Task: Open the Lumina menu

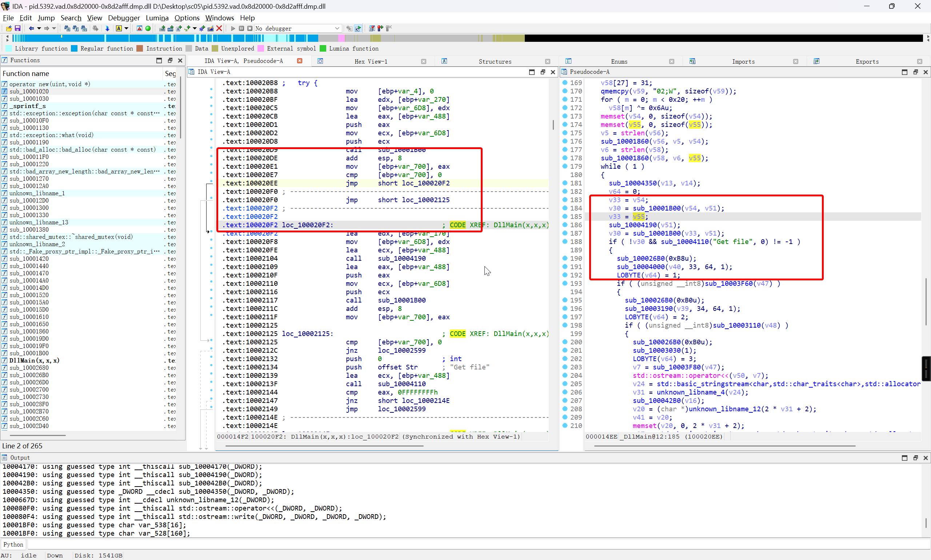Action: (x=157, y=18)
